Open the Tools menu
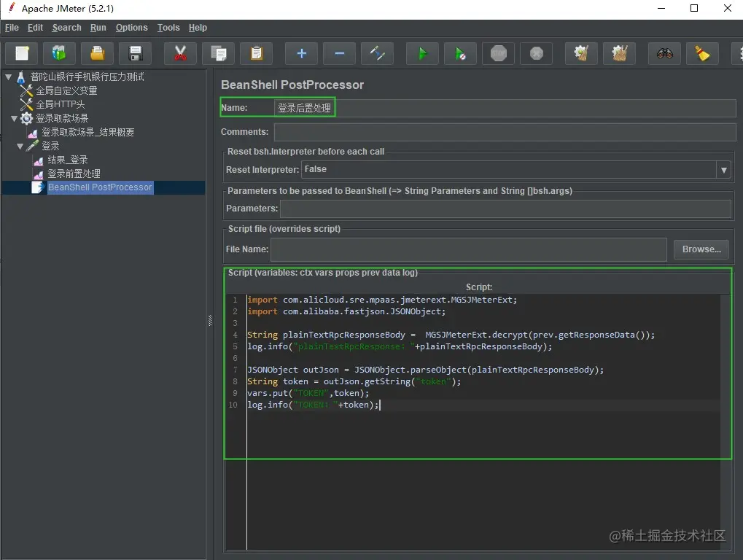This screenshot has height=560, width=743. (x=168, y=28)
